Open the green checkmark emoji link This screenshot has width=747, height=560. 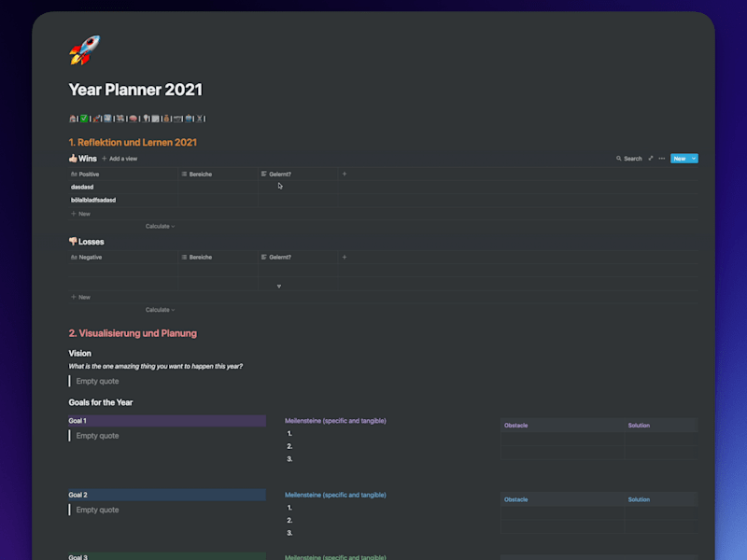84,119
